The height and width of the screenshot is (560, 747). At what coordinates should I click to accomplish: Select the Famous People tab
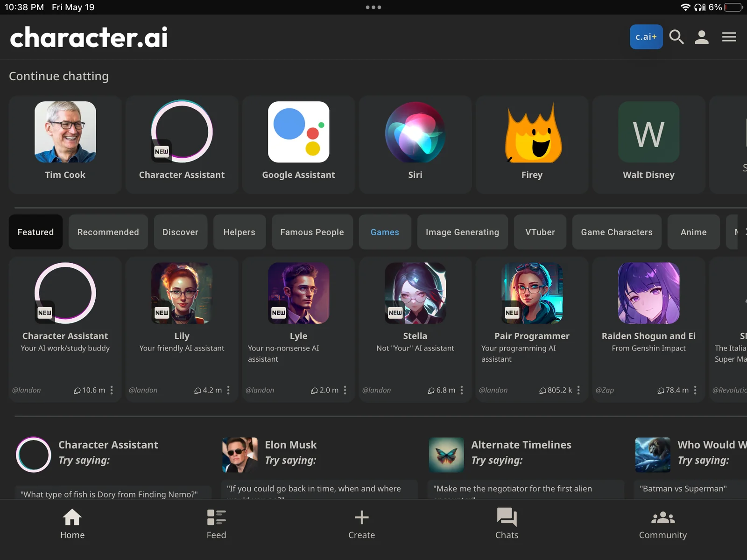(x=312, y=232)
